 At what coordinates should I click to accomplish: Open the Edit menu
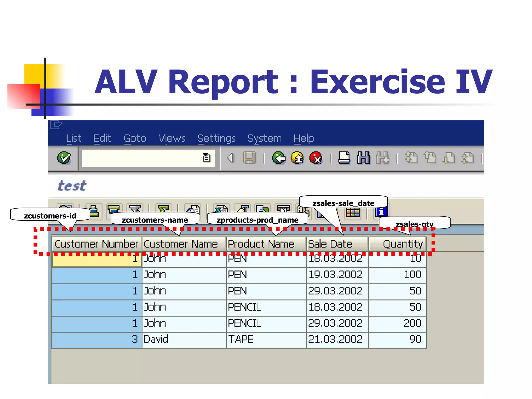pyautogui.click(x=102, y=138)
